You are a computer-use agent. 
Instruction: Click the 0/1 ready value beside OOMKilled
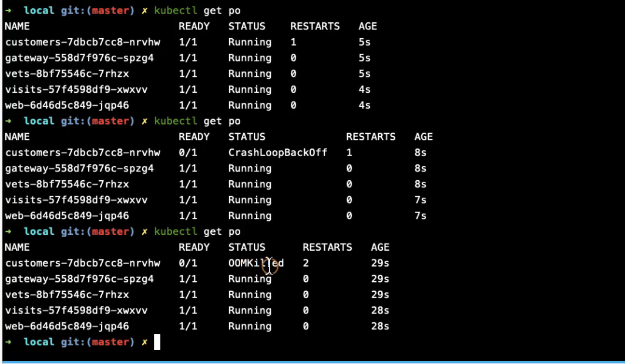click(x=187, y=263)
